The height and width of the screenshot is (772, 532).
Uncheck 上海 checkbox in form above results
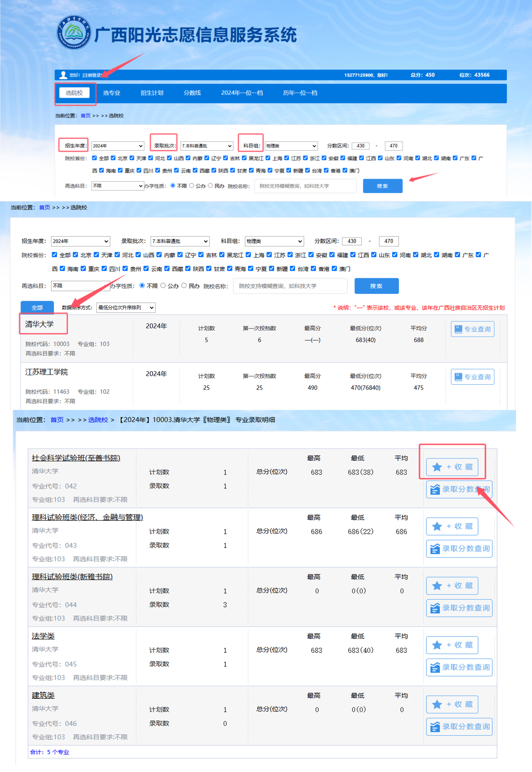(x=248, y=255)
